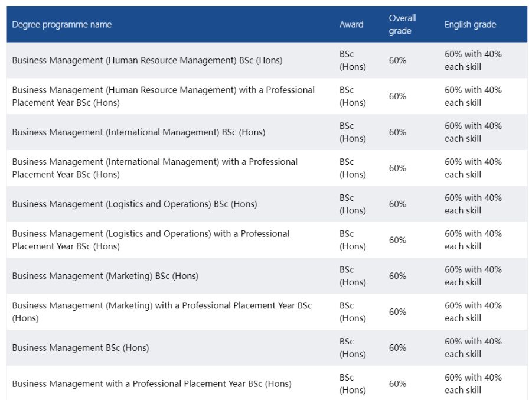Click English grade cell for Marketing BSc row
This screenshot has height=400, width=532.
(473, 276)
